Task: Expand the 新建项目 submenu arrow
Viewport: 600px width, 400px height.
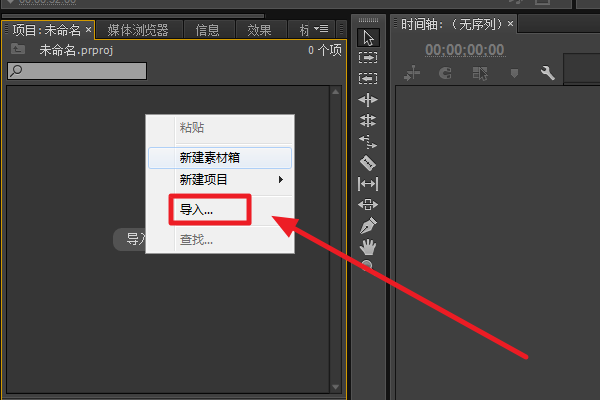Action: [281, 180]
